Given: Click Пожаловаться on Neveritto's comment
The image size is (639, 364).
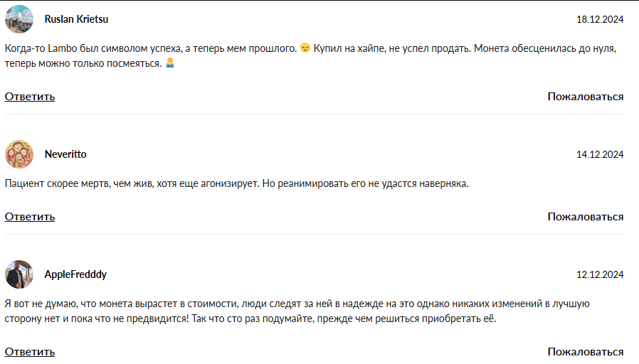Looking at the screenshot, I should 585,217.
